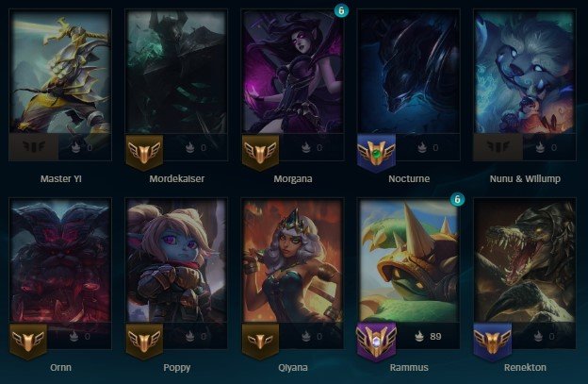Click the Renekton name label
The width and height of the screenshot is (588, 384).
525,367
